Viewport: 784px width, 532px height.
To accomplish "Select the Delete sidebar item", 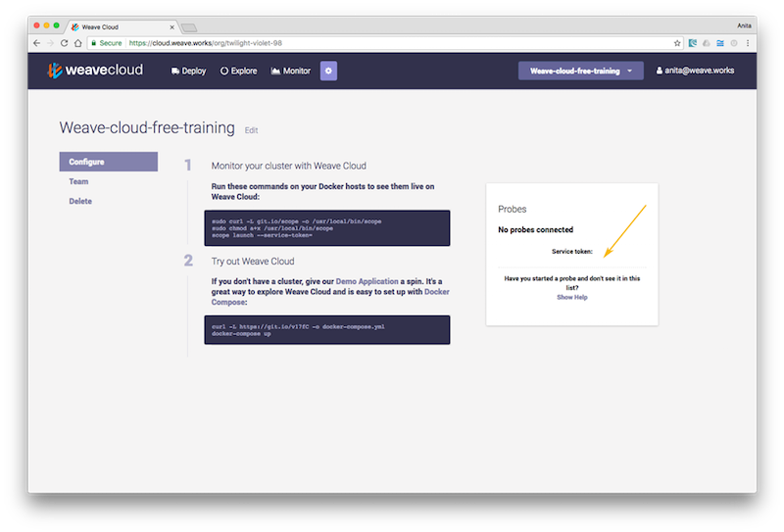I will (80, 201).
